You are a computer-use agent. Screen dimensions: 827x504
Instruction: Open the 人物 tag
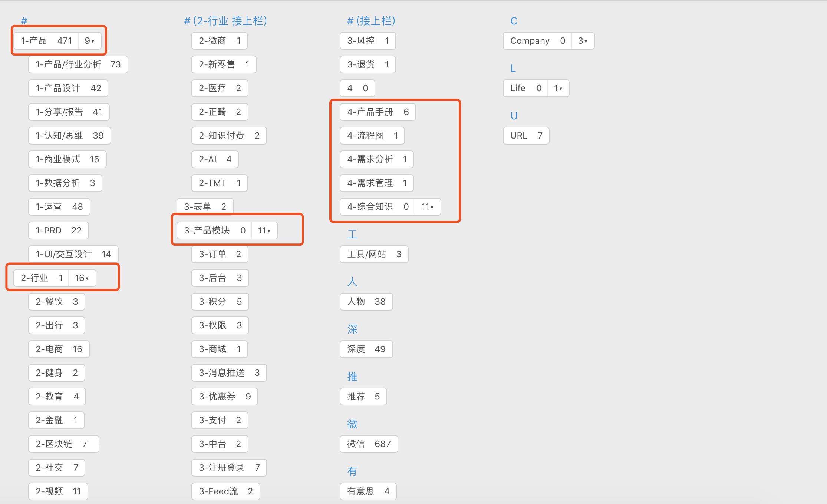point(366,302)
